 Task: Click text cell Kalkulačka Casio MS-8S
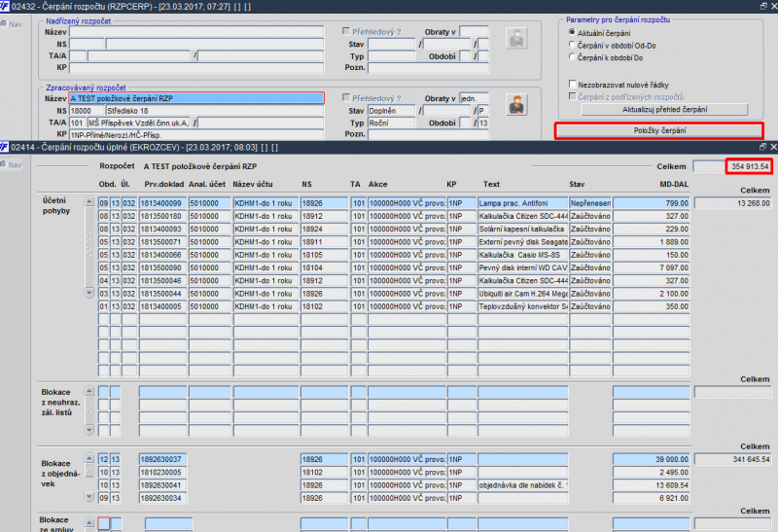click(523, 255)
